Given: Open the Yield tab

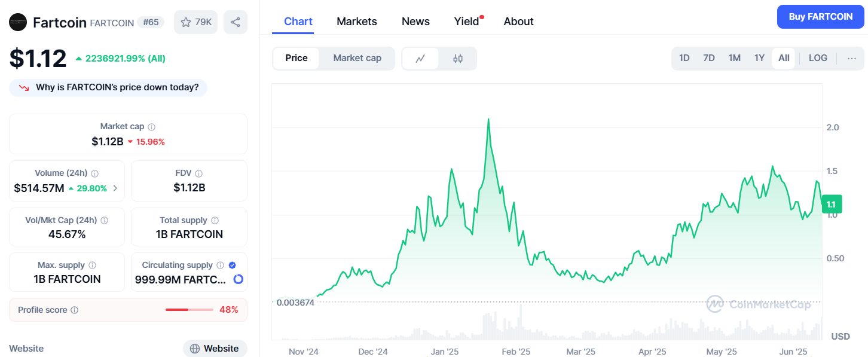Looking at the screenshot, I should click(467, 22).
